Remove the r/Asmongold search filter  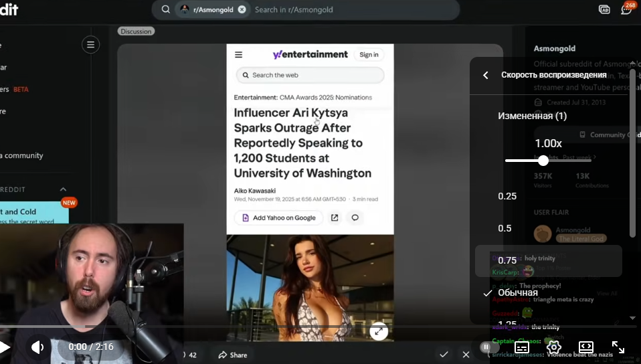click(x=242, y=9)
